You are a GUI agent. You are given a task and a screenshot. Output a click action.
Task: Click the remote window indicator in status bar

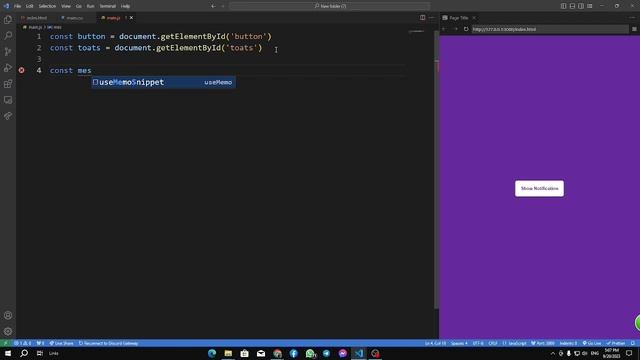coord(6,343)
